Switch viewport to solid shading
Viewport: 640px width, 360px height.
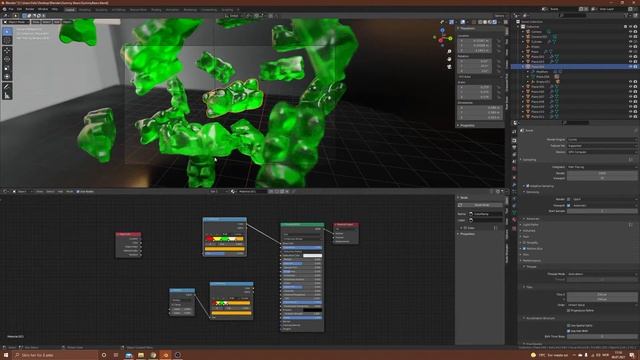click(x=485, y=22)
